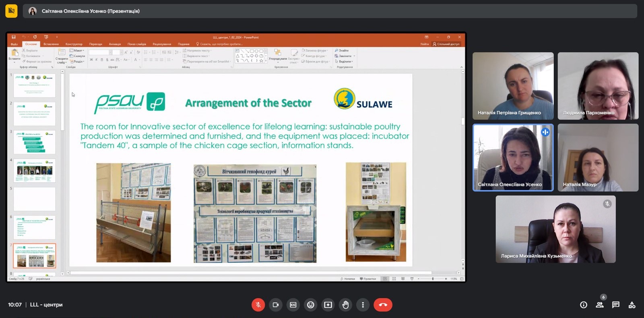Unmute the microphone in Meet
Image resolution: width=644 pixels, height=318 pixels.
click(258, 305)
